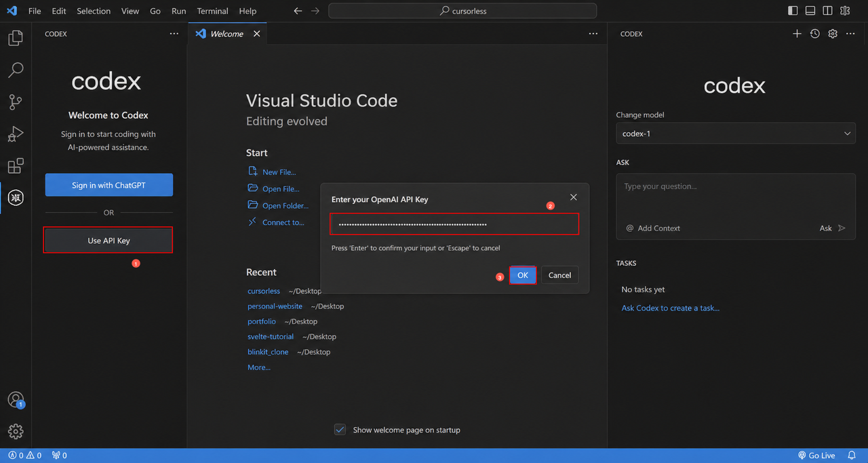
Task: Open Codex history clock icon
Action: pyautogui.click(x=815, y=33)
